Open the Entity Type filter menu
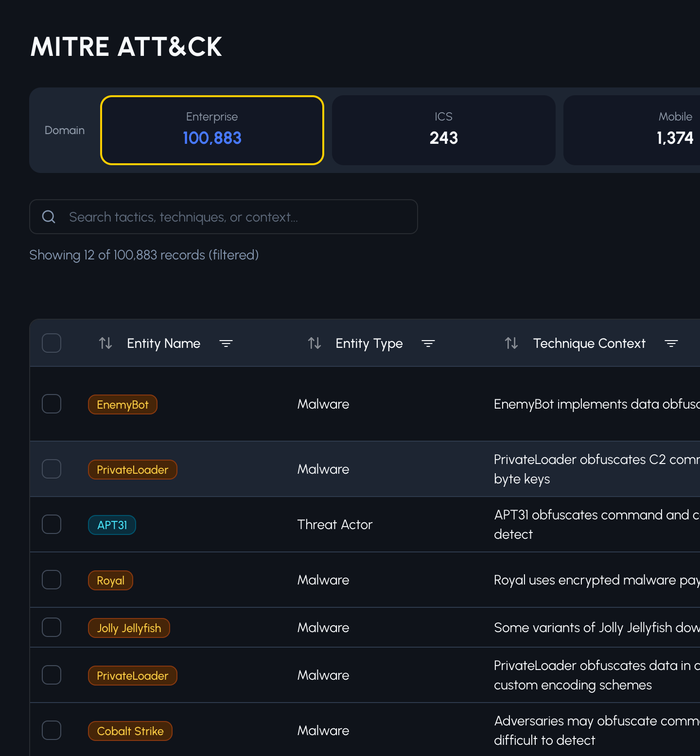The image size is (700, 756). pos(428,343)
